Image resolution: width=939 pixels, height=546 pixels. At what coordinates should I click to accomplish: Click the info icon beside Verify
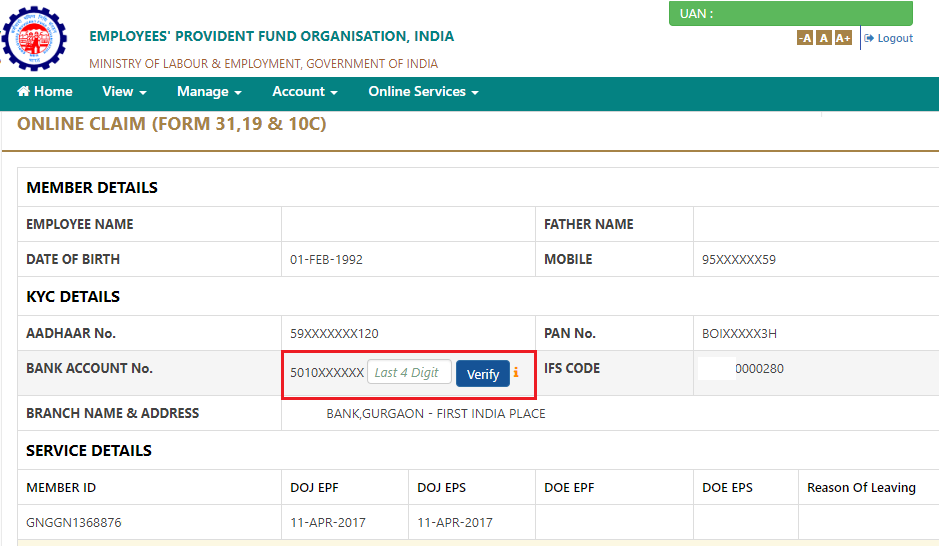pyautogui.click(x=517, y=373)
